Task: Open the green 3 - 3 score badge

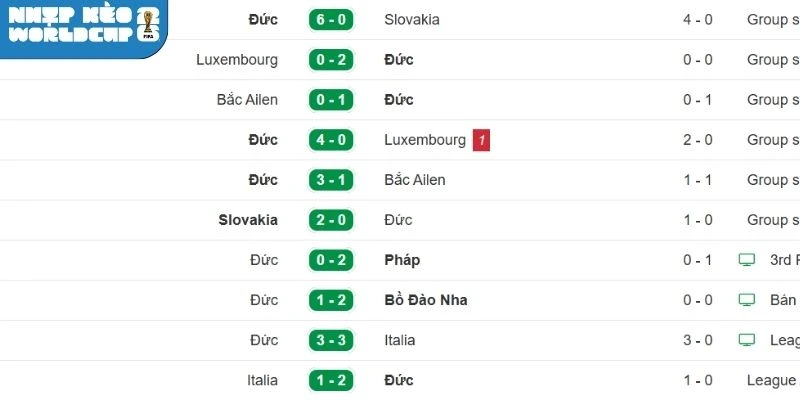Action: pos(331,340)
